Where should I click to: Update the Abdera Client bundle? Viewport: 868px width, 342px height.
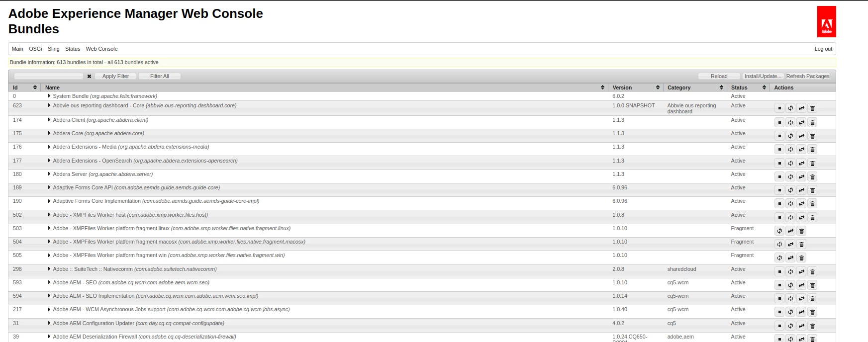[801, 123]
